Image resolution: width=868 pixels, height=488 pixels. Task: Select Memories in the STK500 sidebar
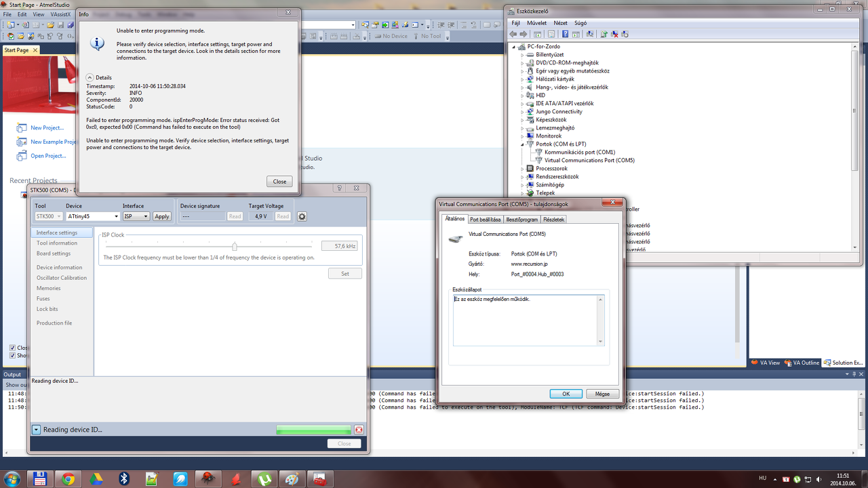coord(49,288)
